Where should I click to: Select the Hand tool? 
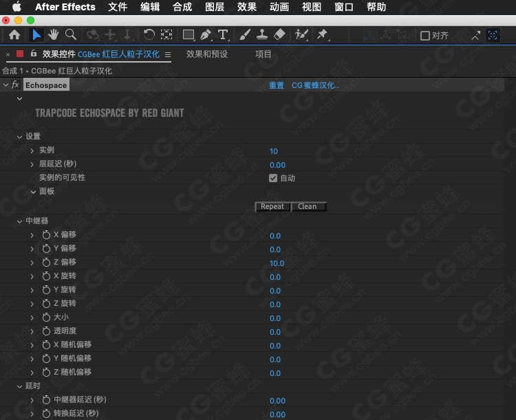pyautogui.click(x=53, y=34)
